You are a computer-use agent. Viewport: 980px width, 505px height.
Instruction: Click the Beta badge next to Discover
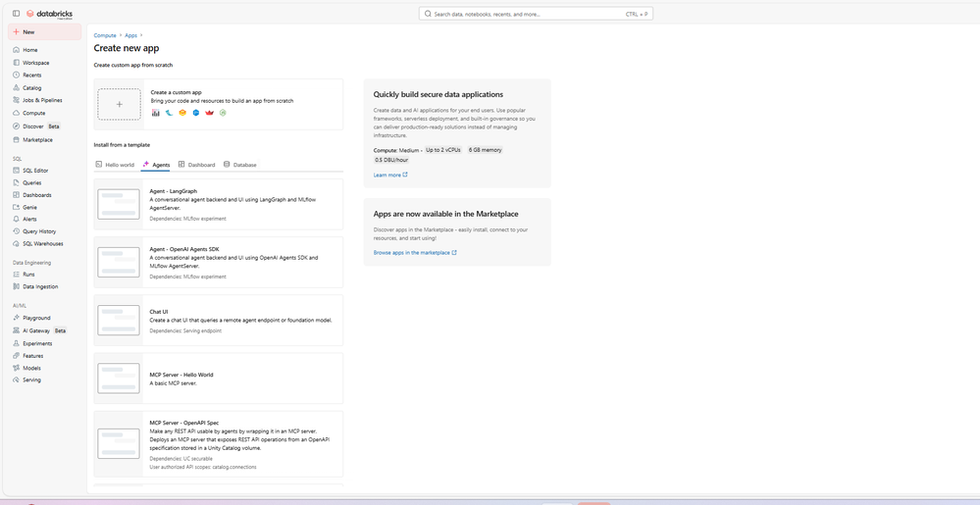54,126
